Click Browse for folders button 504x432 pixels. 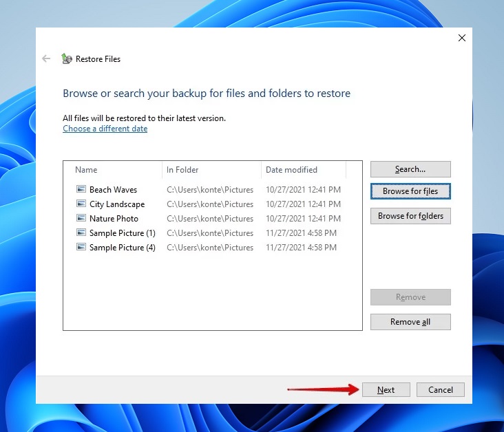coord(410,216)
